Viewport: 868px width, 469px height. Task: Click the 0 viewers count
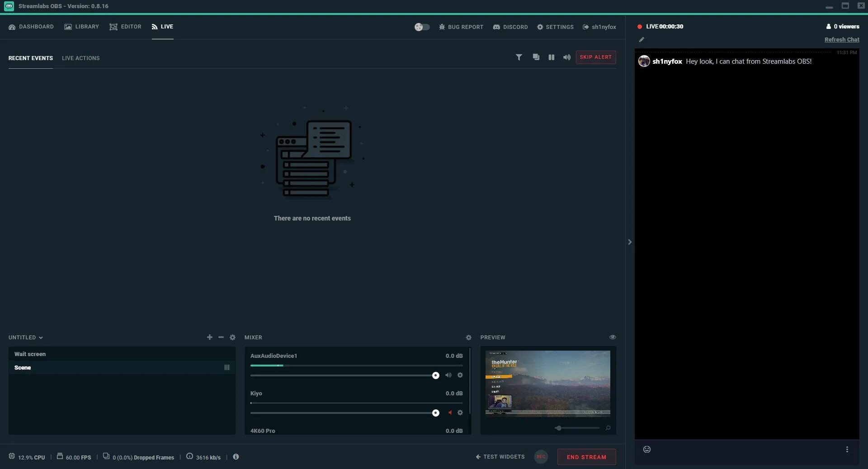point(843,27)
